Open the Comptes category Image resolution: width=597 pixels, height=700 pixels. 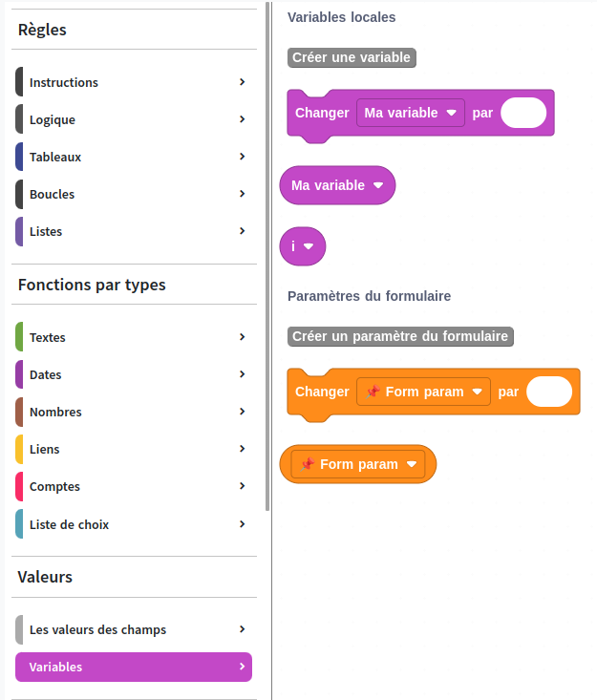pos(54,486)
